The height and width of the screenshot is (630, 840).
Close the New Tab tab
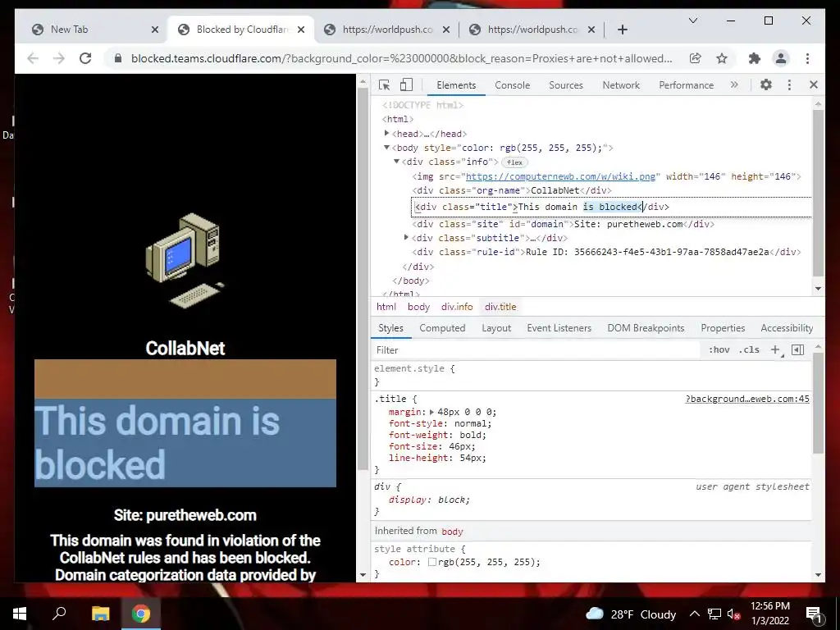click(x=155, y=30)
